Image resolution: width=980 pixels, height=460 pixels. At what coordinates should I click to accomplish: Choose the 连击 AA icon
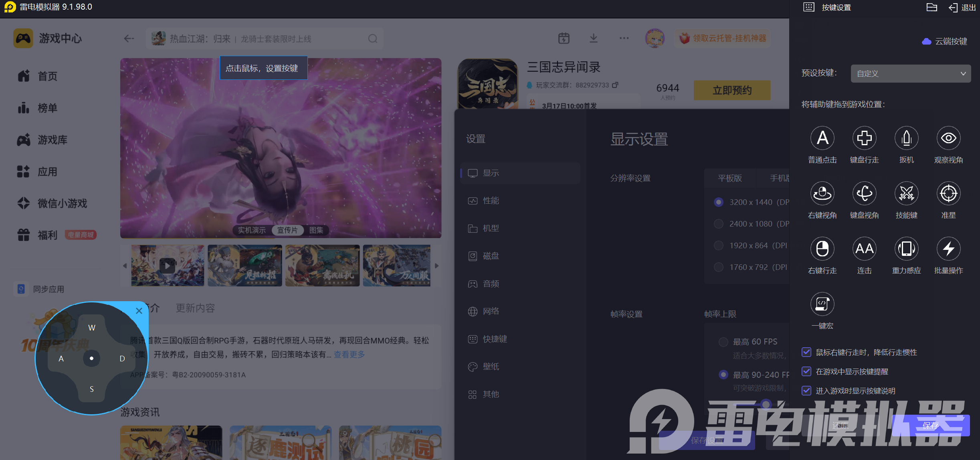tap(864, 249)
